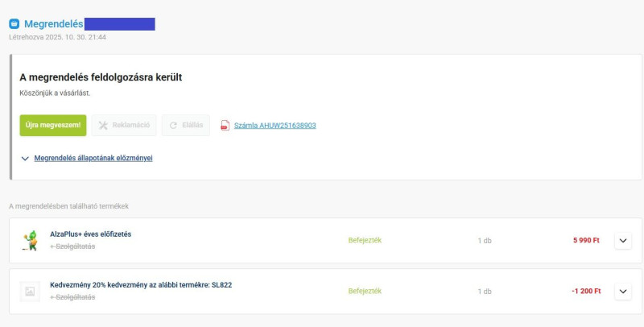Click the wrench icon for Reklamáció
644x327 pixels.
[x=103, y=126]
